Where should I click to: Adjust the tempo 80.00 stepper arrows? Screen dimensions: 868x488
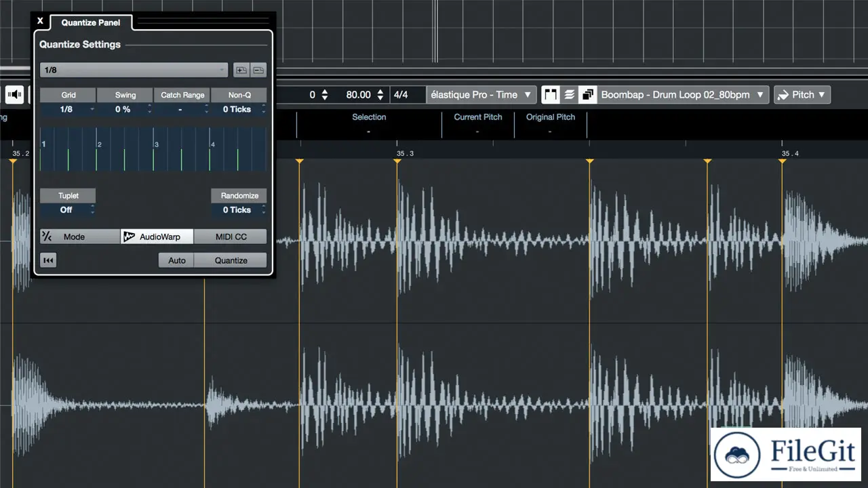(380, 95)
